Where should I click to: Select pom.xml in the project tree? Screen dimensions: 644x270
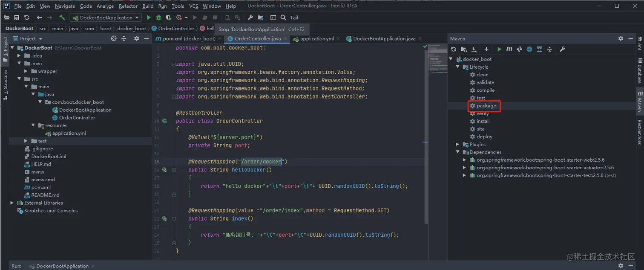(x=41, y=187)
